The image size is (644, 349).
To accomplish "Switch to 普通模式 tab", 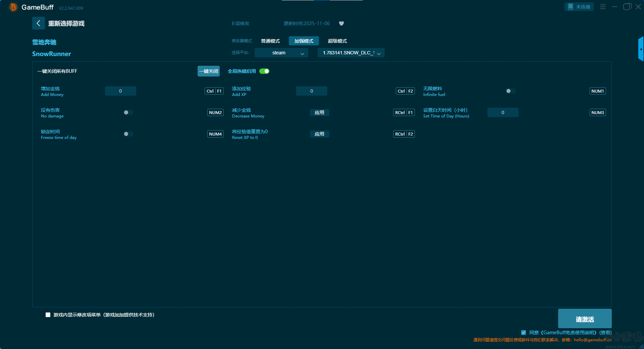I will [270, 41].
